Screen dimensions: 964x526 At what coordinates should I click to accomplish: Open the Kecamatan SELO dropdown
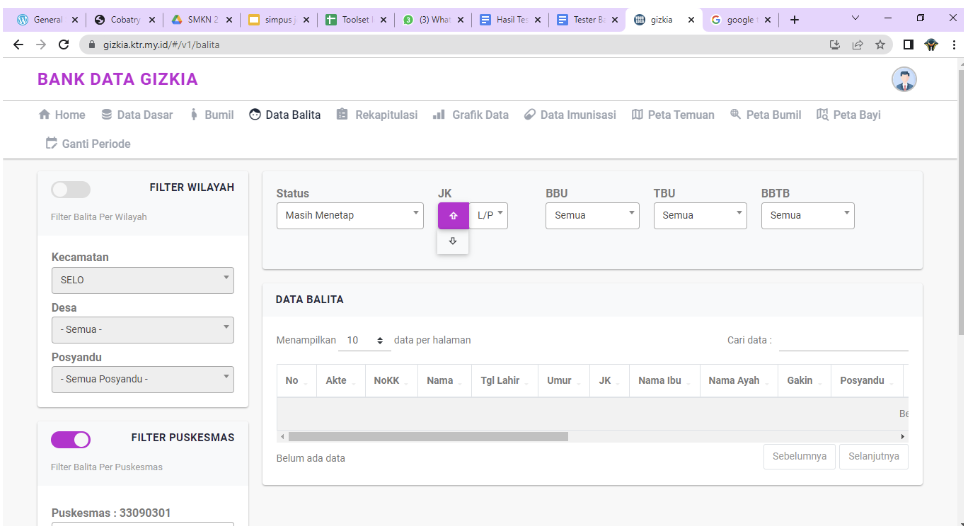pos(143,280)
